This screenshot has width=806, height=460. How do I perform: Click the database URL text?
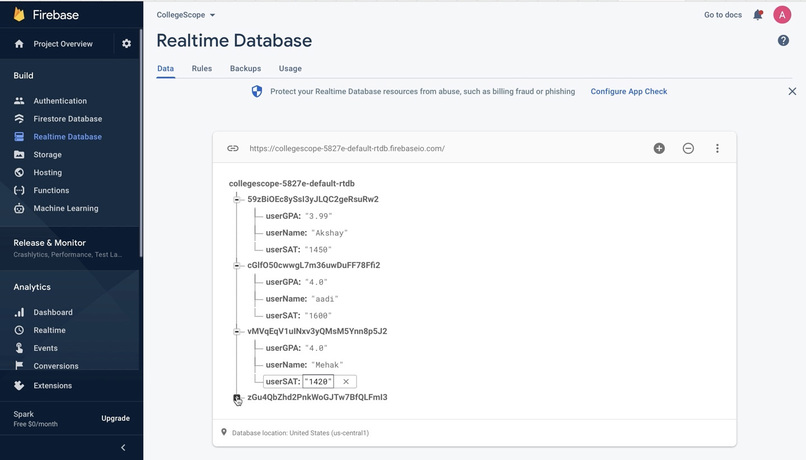(347, 149)
